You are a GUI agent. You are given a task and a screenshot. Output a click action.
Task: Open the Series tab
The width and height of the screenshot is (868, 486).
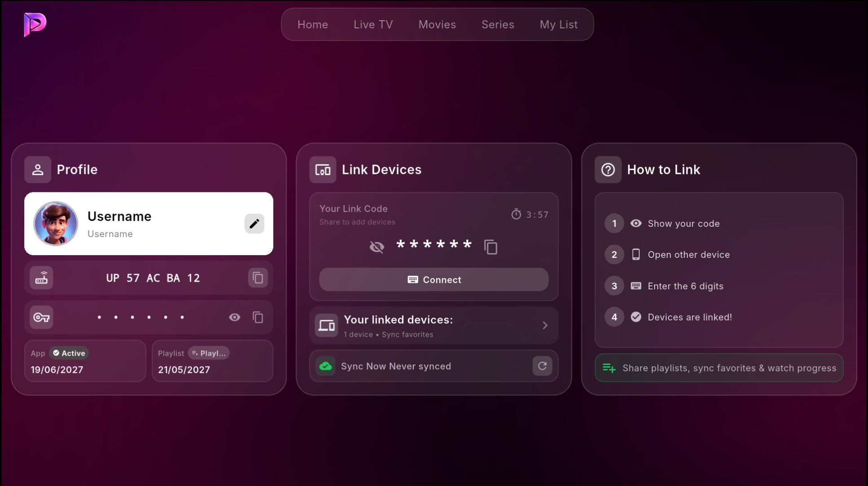tap(498, 25)
